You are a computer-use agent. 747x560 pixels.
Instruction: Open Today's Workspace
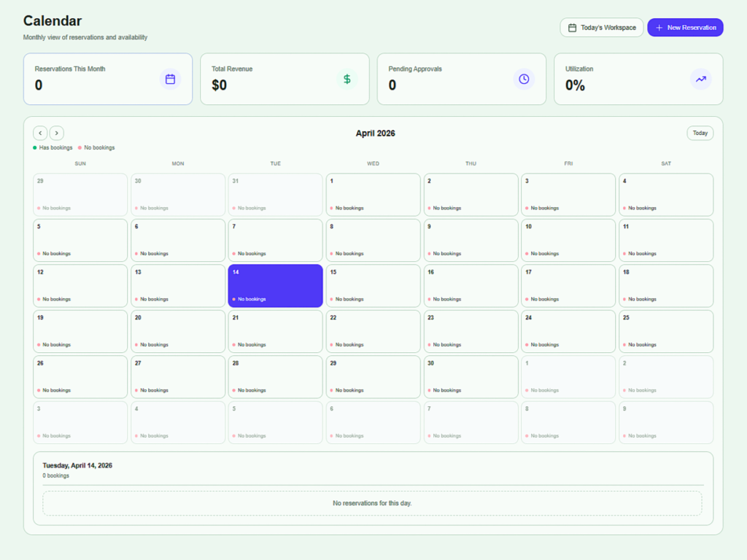pos(602,28)
